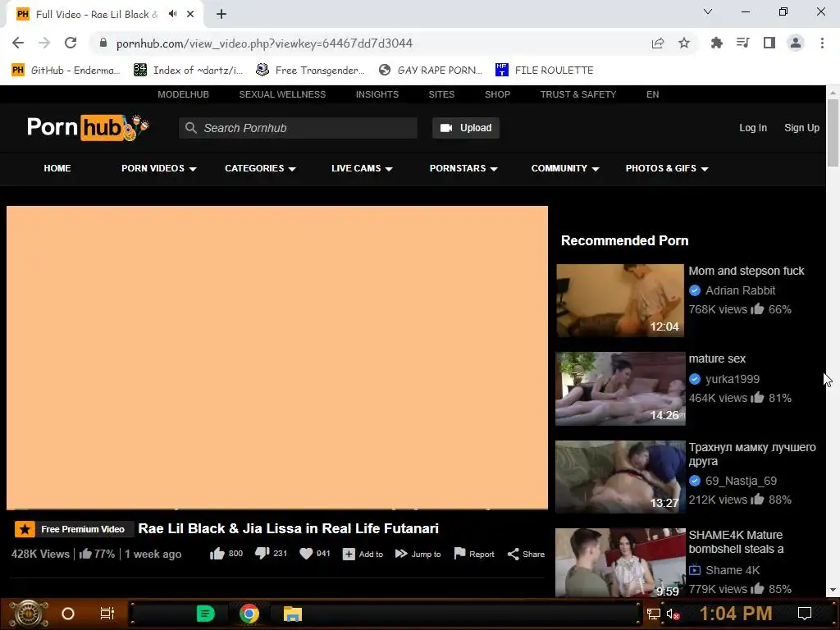Open Chrome from the taskbar
The height and width of the screenshot is (630, 840).
[249, 614]
